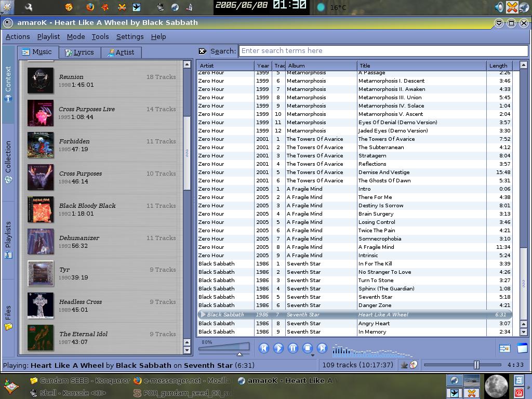Select the Headless Cross album cover
The width and height of the screenshot is (532, 399).
pyautogui.click(x=41, y=305)
